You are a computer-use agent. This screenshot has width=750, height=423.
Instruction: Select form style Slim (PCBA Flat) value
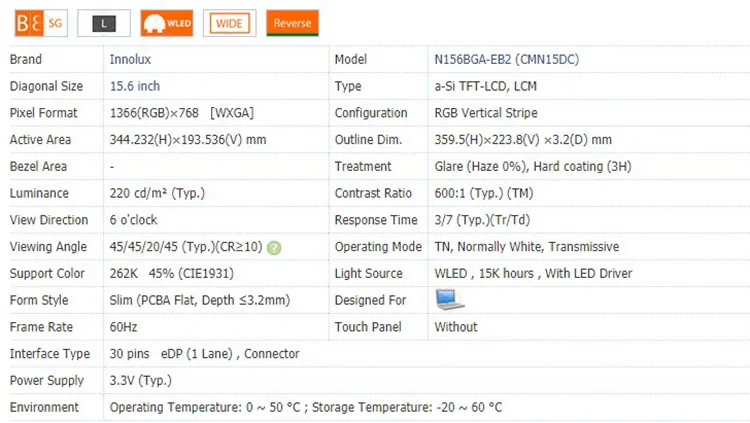click(200, 301)
